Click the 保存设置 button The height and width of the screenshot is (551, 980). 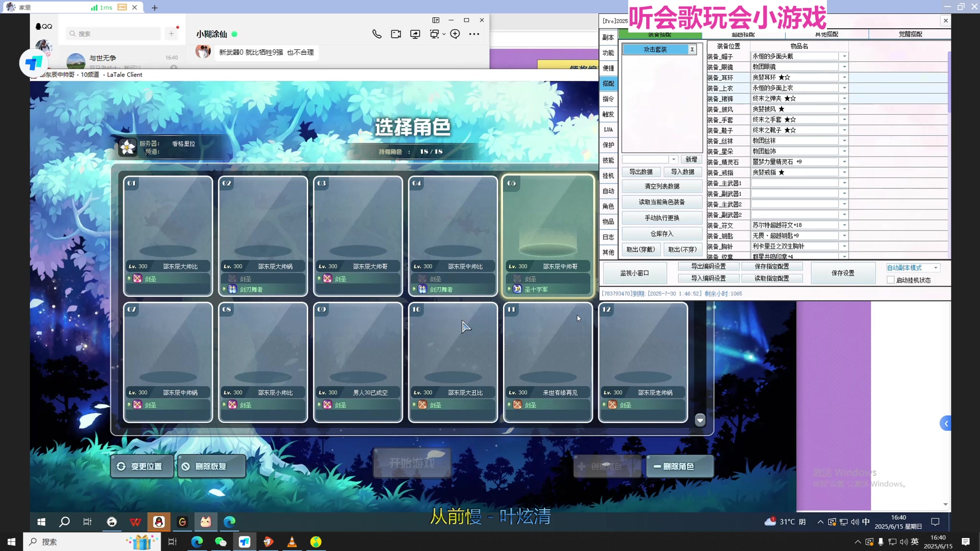point(843,273)
